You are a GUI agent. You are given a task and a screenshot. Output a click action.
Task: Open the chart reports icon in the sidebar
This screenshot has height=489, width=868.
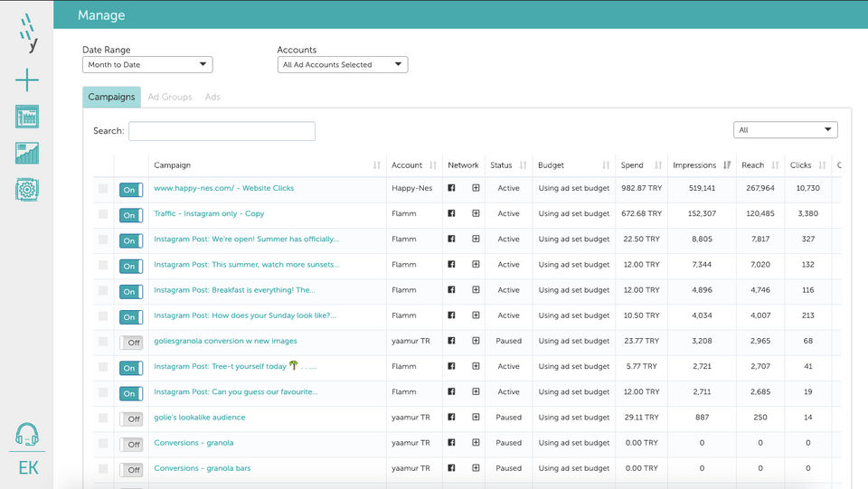click(27, 153)
